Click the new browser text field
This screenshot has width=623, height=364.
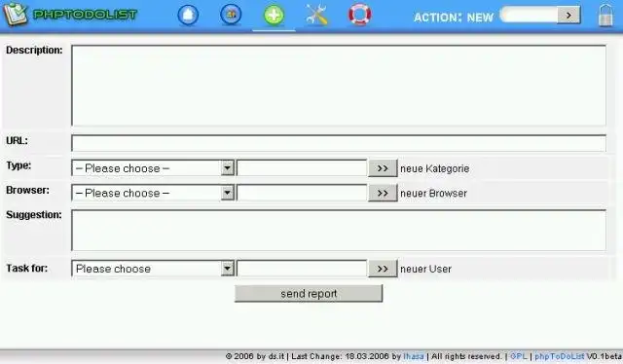(302, 193)
